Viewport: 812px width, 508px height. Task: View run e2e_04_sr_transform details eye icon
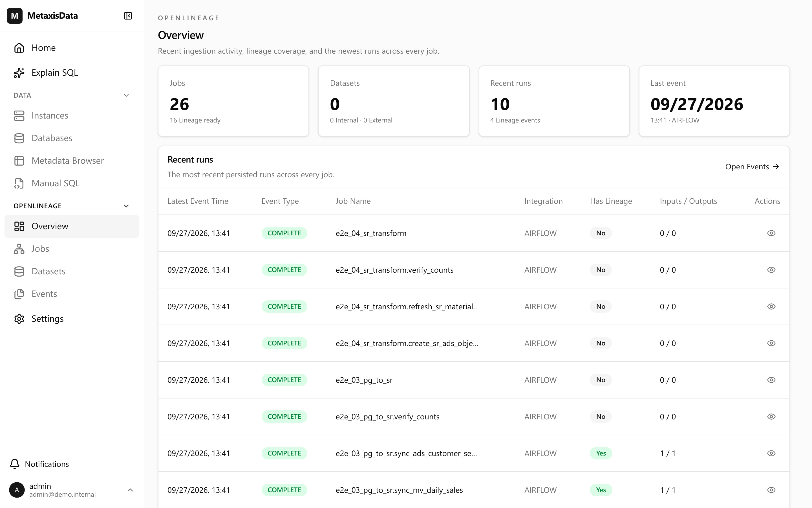tap(771, 233)
